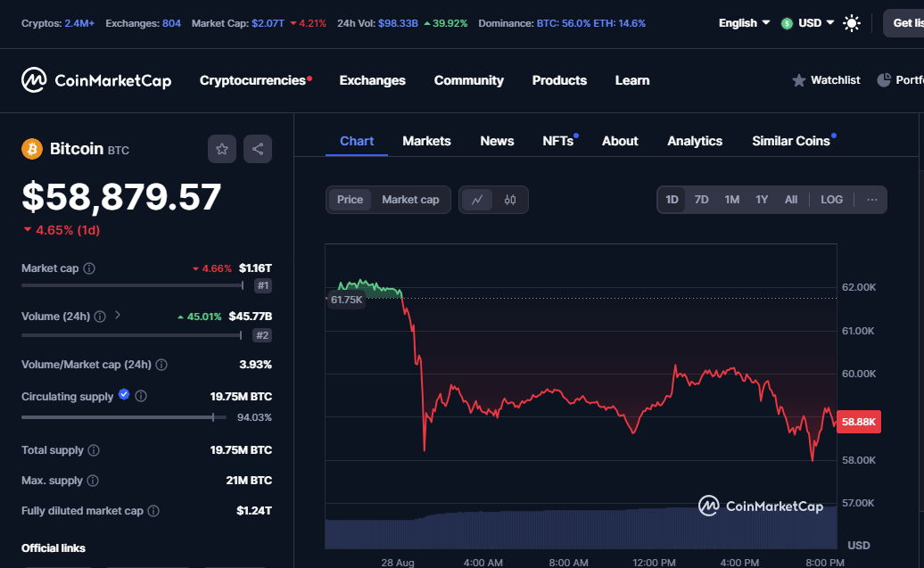
Task: Click the $1.24T fully diluted value
Action: click(x=254, y=511)
